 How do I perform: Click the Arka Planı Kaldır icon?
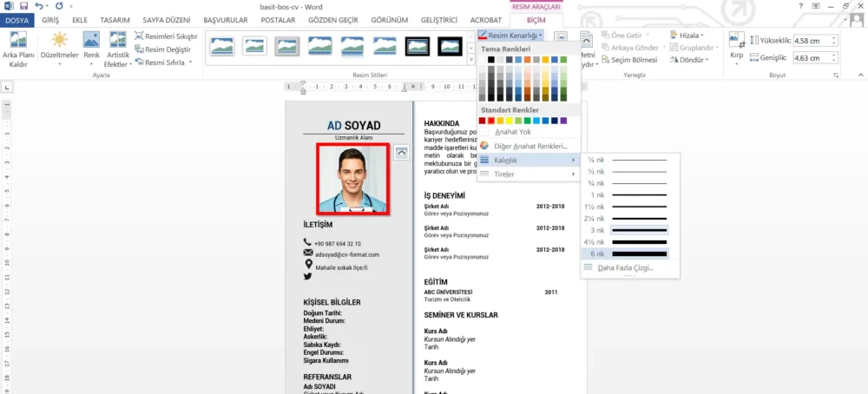18,40
